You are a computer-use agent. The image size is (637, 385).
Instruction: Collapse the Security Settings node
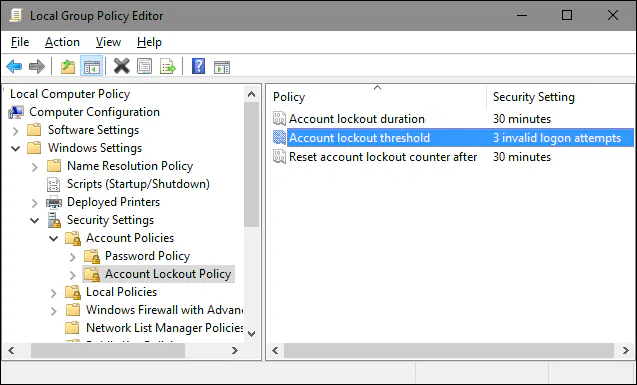pos(35,221)
